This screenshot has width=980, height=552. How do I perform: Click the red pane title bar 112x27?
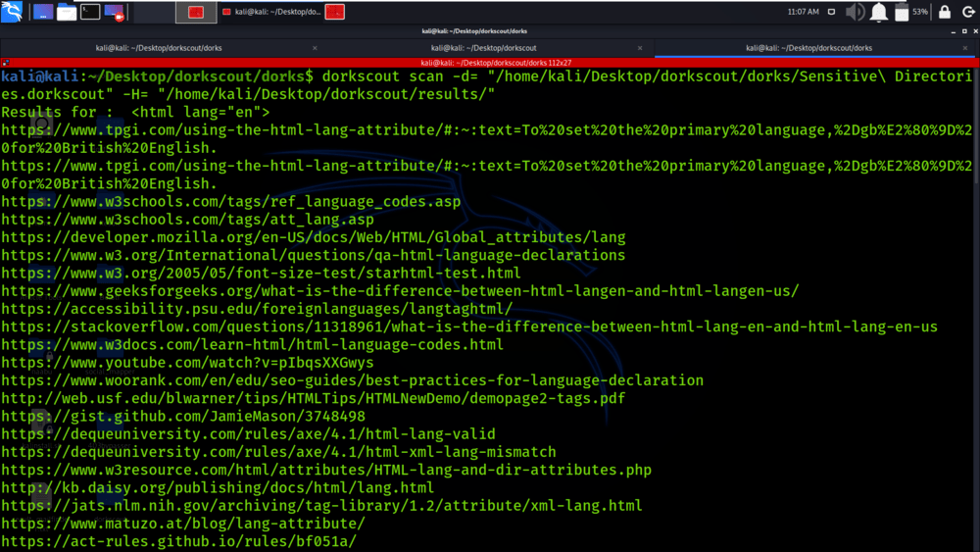(x=496, y=63)
